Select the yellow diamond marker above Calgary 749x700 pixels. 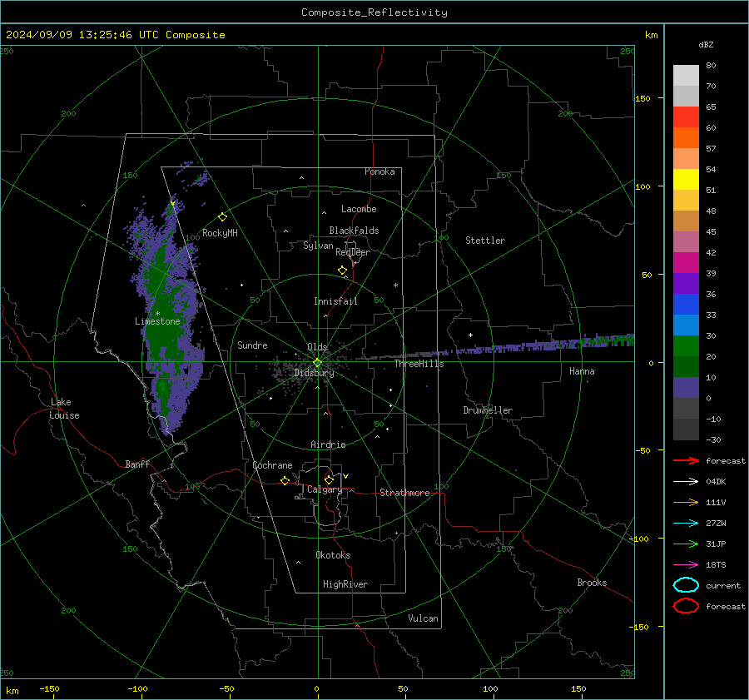click(x=329, y=479)
